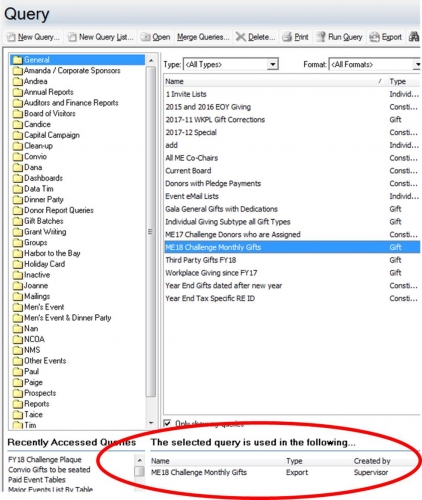Select the Third Party Gifts FY18 query

pyautogui.click(x=201, y=260)
